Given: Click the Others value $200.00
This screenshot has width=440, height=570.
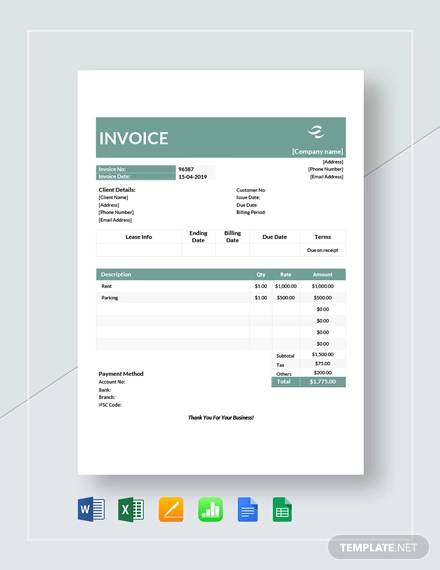Looking at the screenshot, I should click(323, 373).
